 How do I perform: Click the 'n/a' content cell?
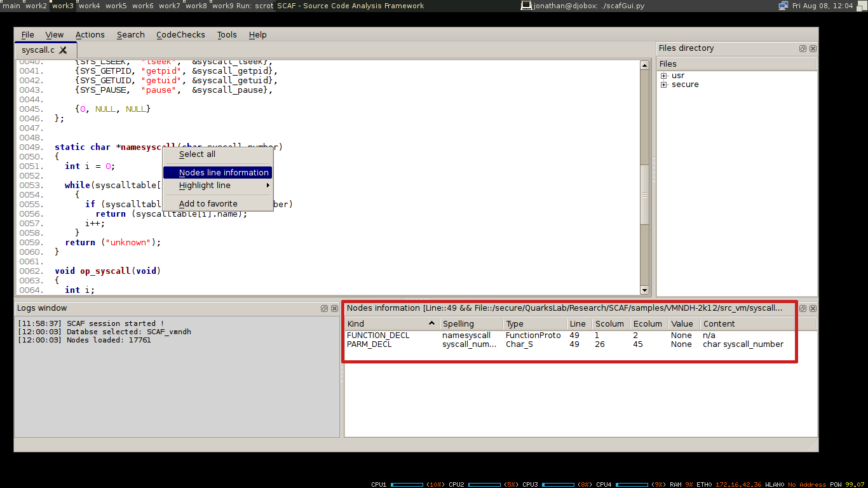[709, 335]
